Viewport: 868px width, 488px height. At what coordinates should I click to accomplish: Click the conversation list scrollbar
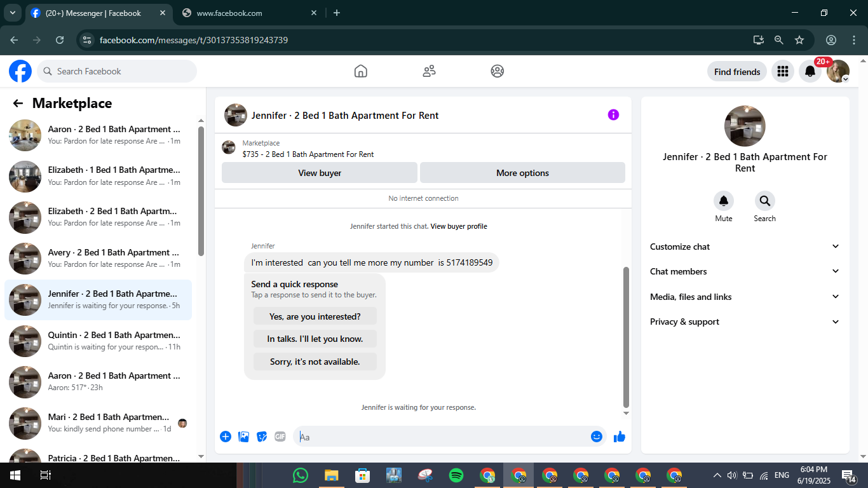(201, 191)
